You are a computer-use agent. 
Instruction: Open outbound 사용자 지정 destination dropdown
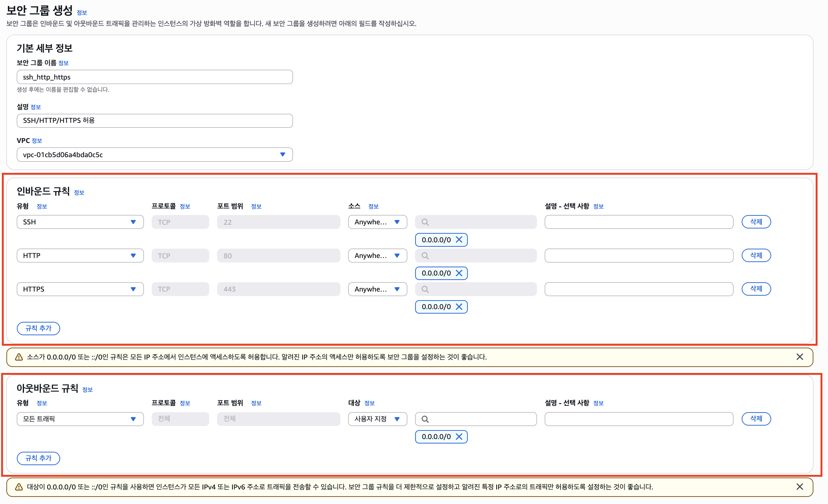(x=377, y=419)
